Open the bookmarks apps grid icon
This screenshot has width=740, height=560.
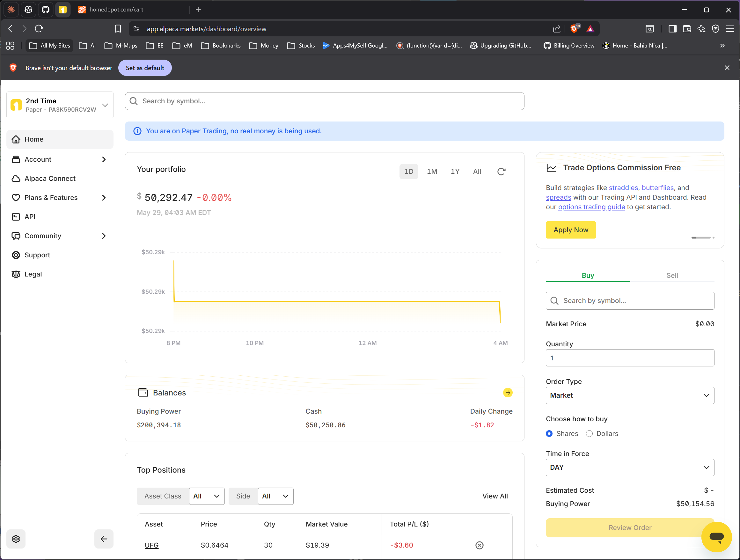pos(11,46)
